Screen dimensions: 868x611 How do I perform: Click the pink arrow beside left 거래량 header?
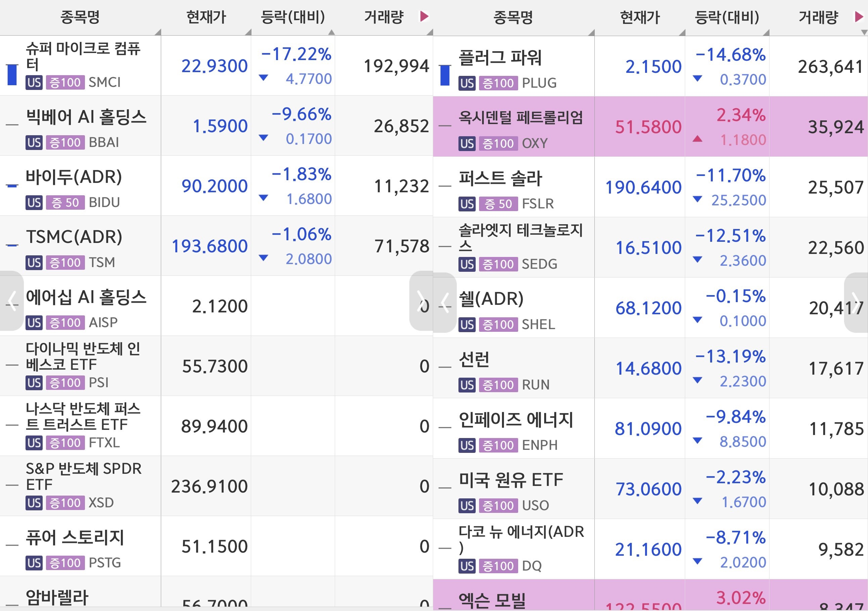424,16
